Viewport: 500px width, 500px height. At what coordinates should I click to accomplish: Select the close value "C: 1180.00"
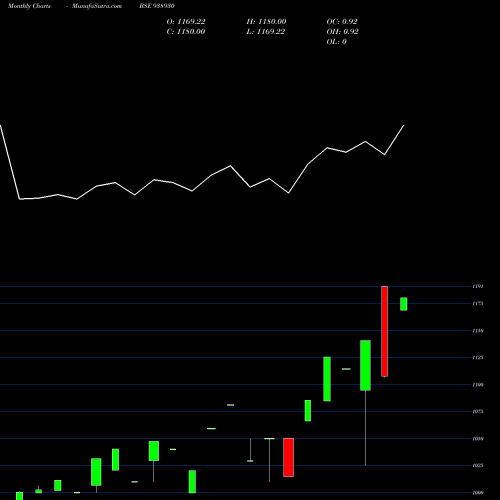(186, 32)
